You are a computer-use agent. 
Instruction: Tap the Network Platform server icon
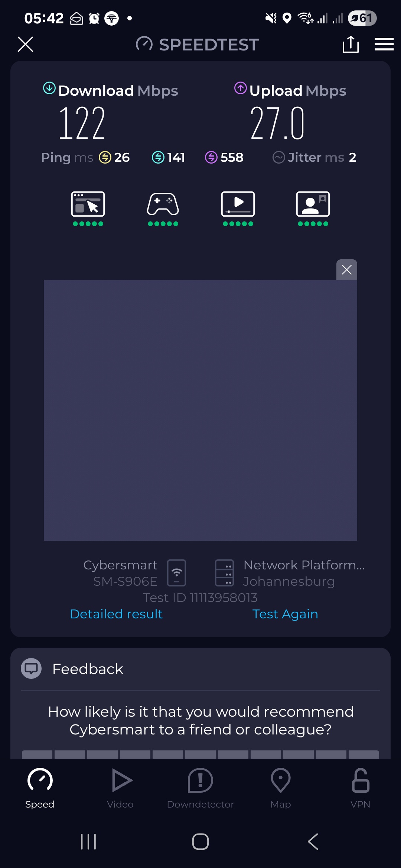[225, 573]
